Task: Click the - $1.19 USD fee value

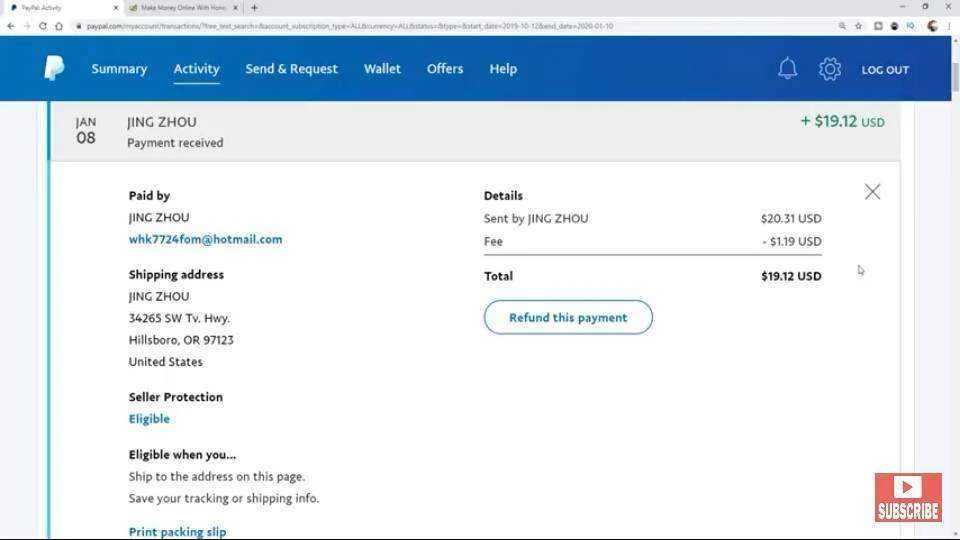Action: click(792, 241)
